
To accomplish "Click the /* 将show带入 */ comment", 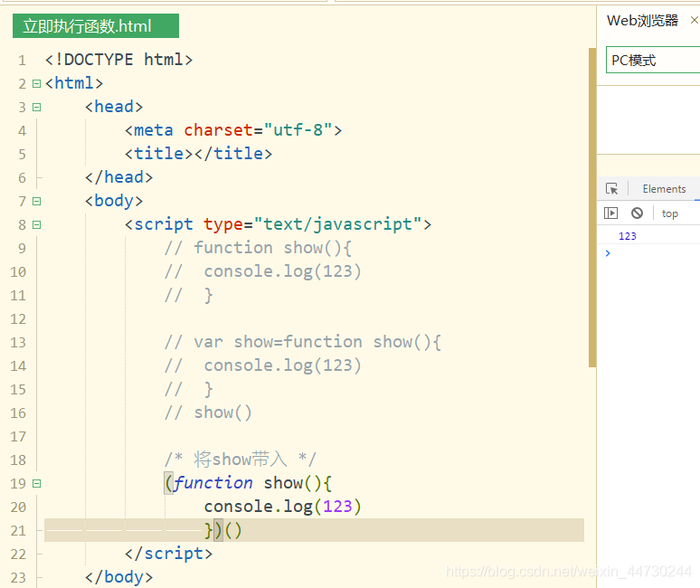I will 241,460.
